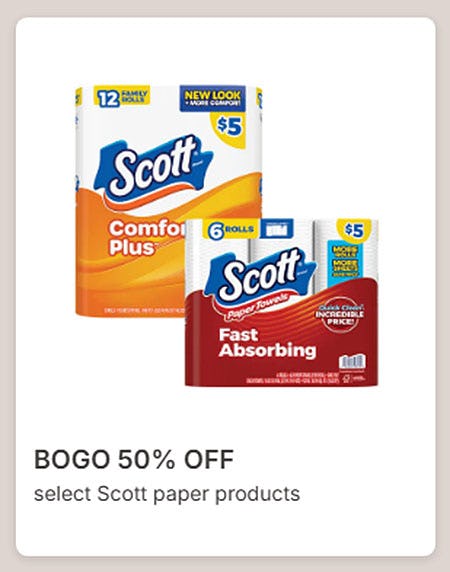Image resolution: width=450 pixels, height=572 pixels.
Task: Click the Comfort Plus product name text
Action: click(146, 237)
